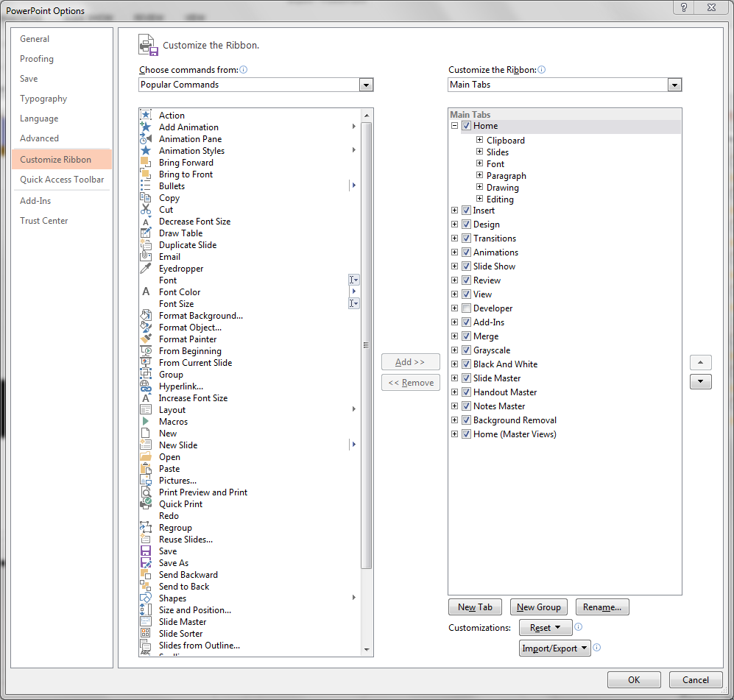
Task: Click the Move Up arrow button
Action: (701, 362)
